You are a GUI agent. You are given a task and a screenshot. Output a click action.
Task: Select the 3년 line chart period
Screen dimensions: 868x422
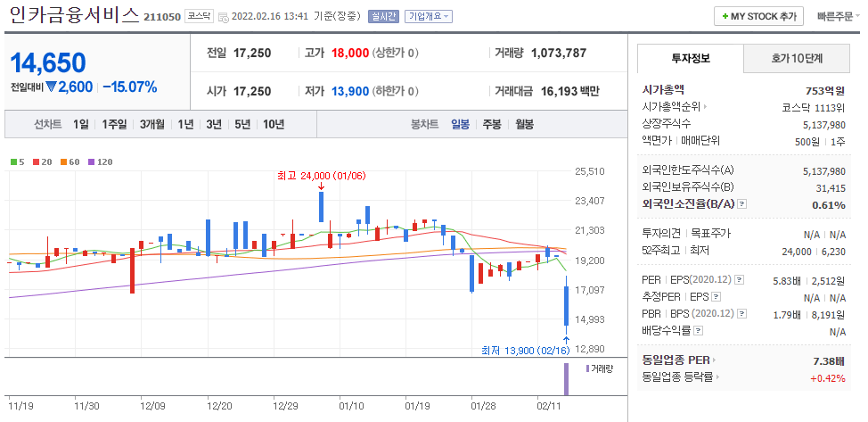pyautogui.click(x=214, y=124)
